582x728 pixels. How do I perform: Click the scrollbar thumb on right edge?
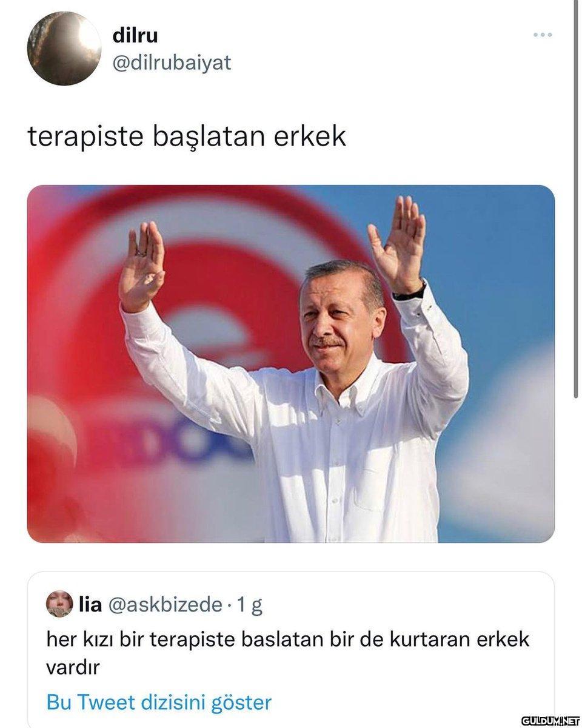click(x=575, y=199)
